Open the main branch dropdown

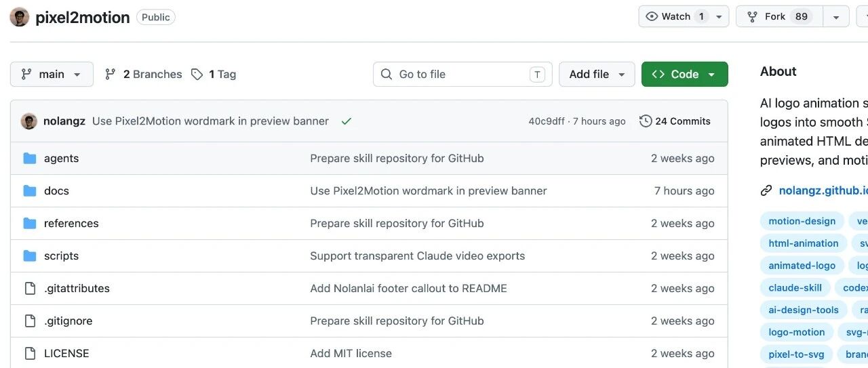point(52,75)
